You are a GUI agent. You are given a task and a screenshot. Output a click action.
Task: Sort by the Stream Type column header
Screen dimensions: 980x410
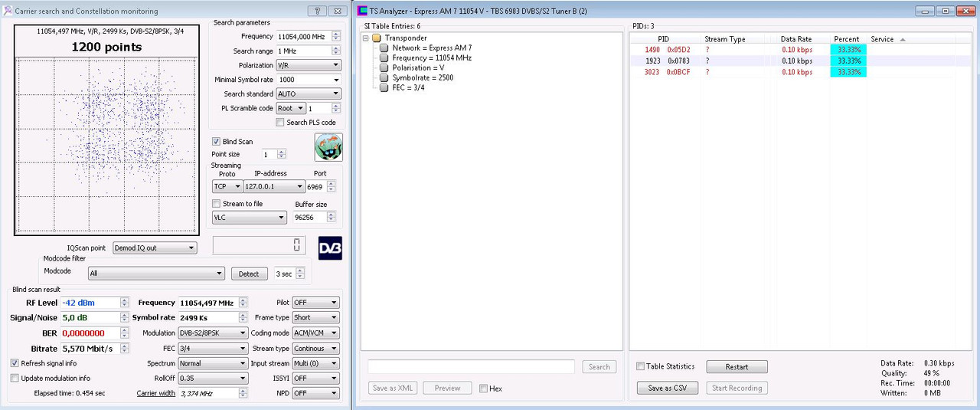click(724, 39)
